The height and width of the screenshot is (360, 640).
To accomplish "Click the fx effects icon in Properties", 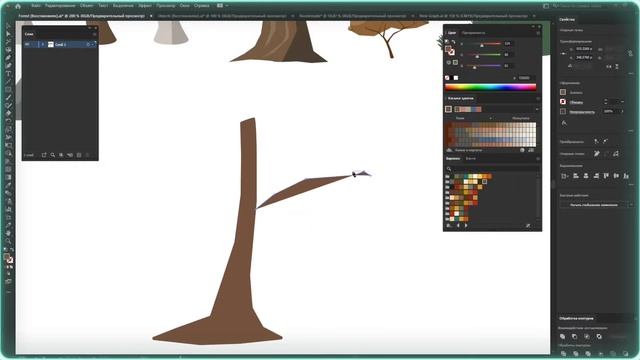I will coord(564,123).
